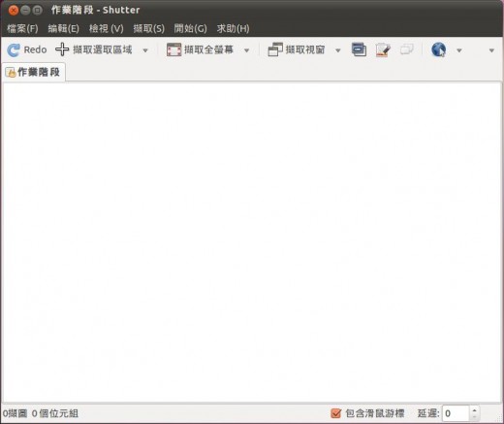
Task: Click the Redo arrow icon
Action: click(14, 50)
